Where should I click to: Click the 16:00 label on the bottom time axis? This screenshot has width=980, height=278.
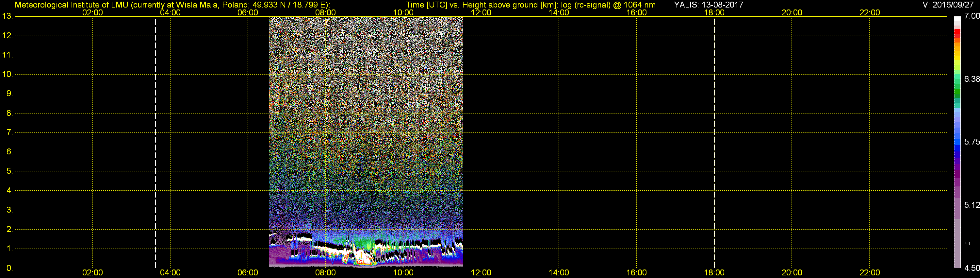pos(636,273)
